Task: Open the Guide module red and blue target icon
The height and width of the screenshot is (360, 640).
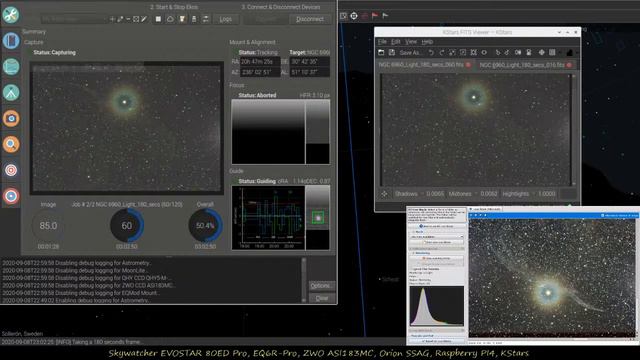Action: tap(11, 196)
